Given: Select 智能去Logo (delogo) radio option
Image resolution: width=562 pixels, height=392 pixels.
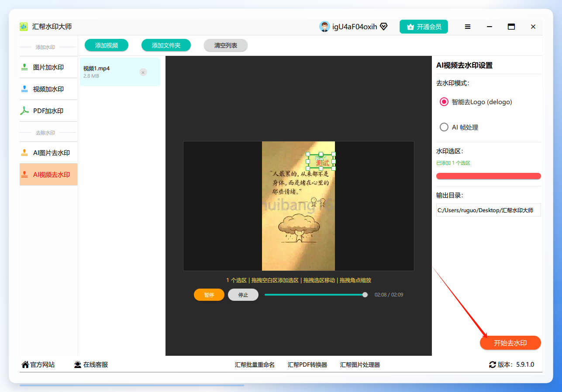Looking at the screenshot, I should (444, 102).
